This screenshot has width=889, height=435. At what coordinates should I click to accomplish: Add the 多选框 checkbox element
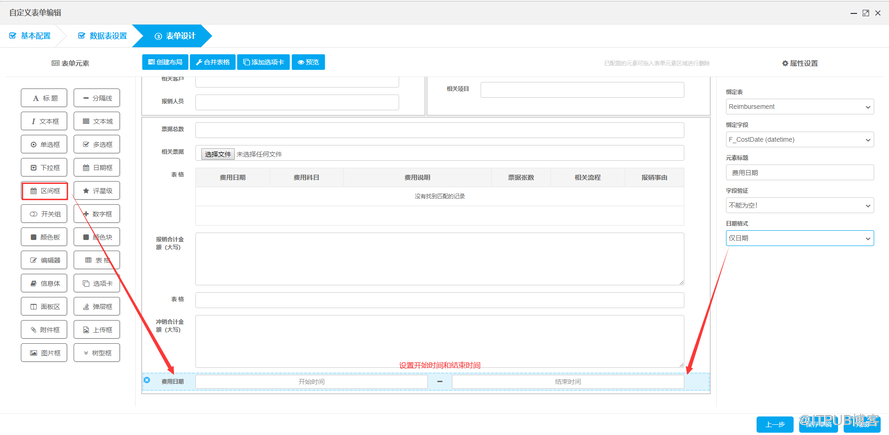(x=97, y=144)
